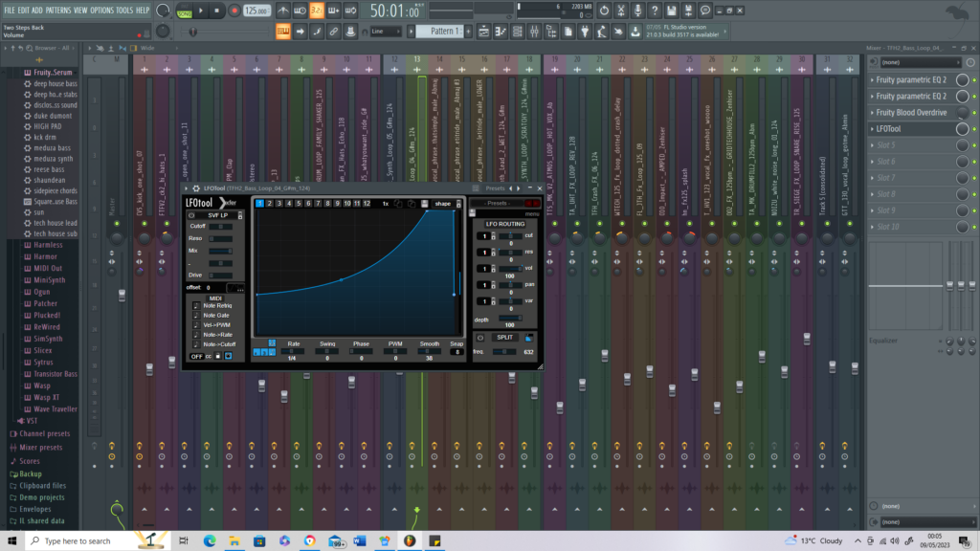Click the speech-bubble icon in the top toolbar
The height and width of the screenshot is (551, 980).
pos(705,11)
